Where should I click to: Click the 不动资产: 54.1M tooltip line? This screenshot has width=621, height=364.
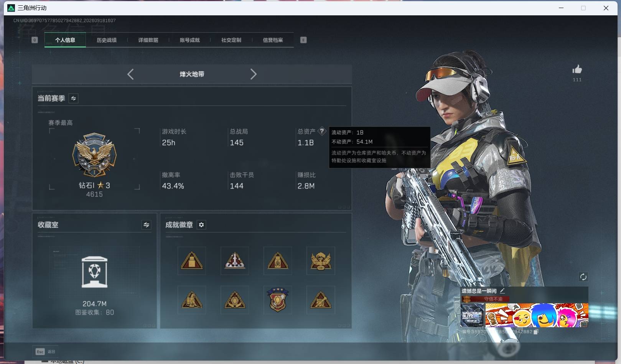352,142
